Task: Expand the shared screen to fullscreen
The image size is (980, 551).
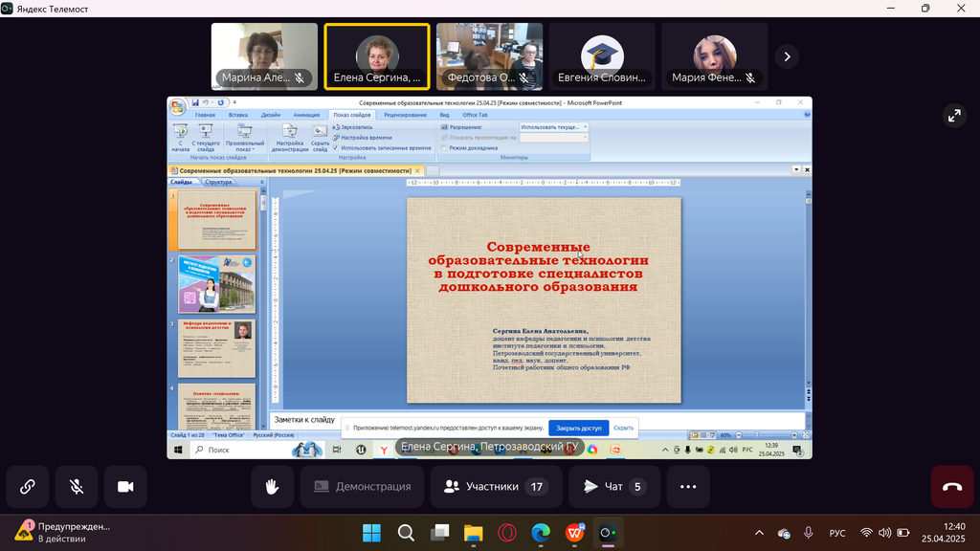Action: 953,116
